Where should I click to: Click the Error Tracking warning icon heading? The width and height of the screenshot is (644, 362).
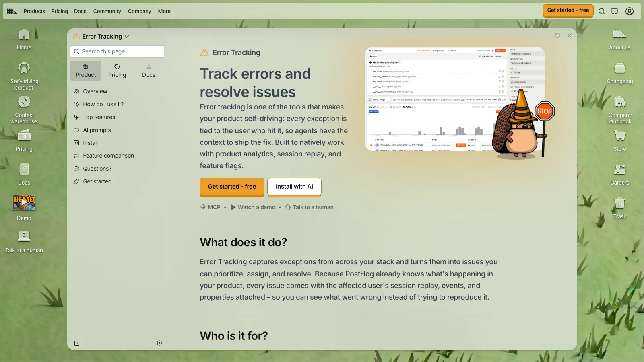(x=204, y=52)
